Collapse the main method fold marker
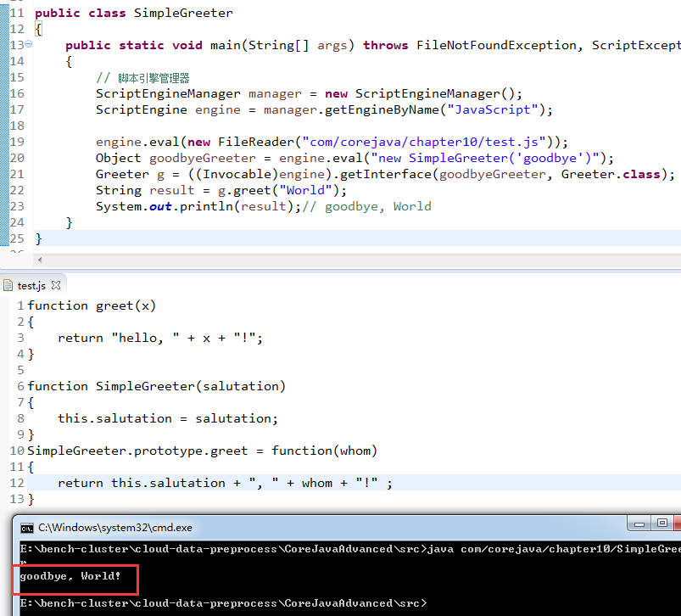The height and width of the screenshot is (616, 681). pyautogui.click(x=29, y=44)
